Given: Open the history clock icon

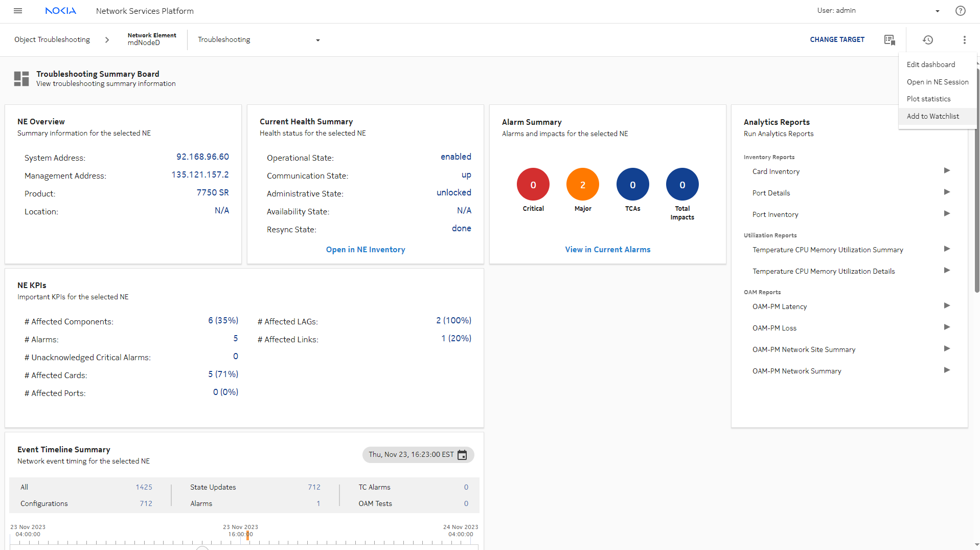Looking at the screenshot, I should click(x=927, y=40).
